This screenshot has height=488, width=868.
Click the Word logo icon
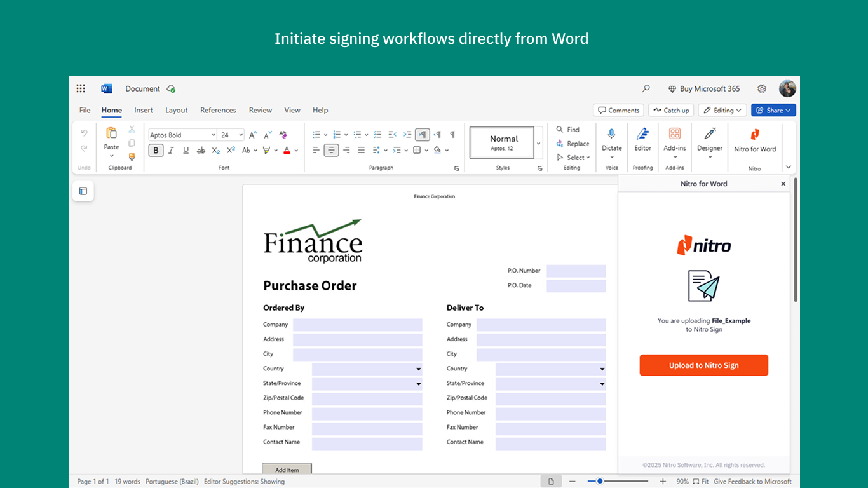pyautogui.click(x=106, y=88)
